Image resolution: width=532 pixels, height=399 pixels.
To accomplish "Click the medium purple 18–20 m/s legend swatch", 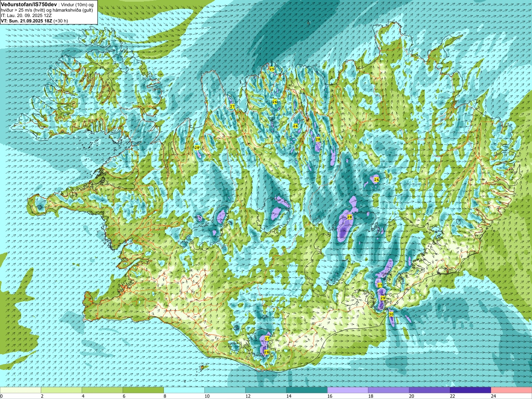I will pyautogui.click(x=389, y=390).
